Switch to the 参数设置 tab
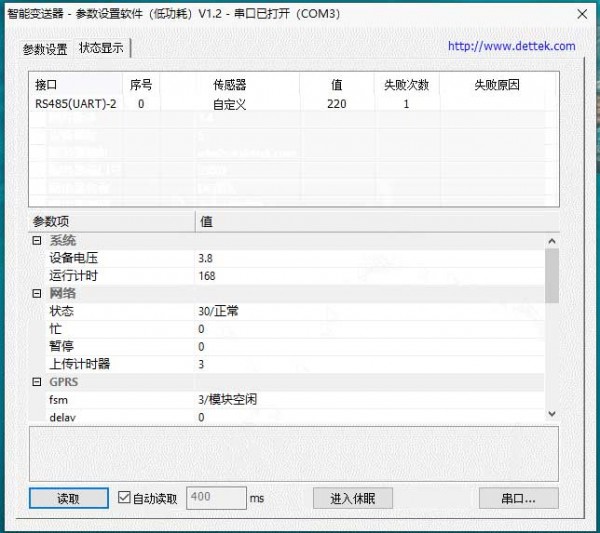 (45, 49)
